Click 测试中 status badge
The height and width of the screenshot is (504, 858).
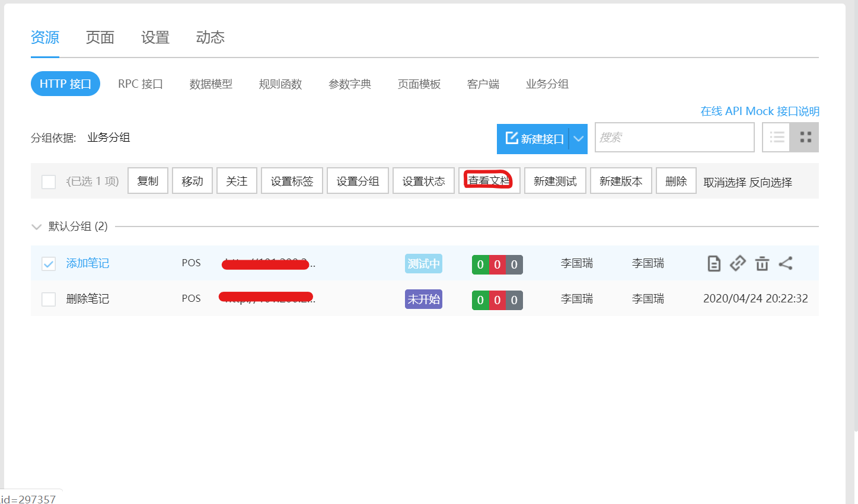pos(424,264)
